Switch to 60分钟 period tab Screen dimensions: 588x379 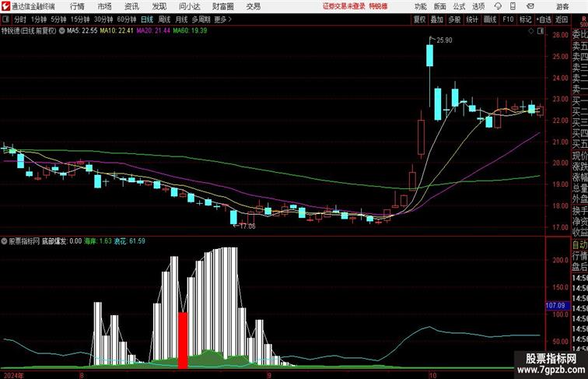pyautogui.click(x=127, y=19)
